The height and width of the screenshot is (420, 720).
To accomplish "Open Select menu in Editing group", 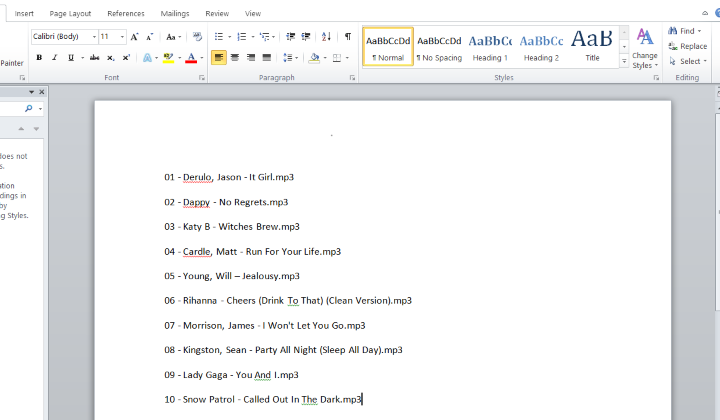I will tap(688, 62).
